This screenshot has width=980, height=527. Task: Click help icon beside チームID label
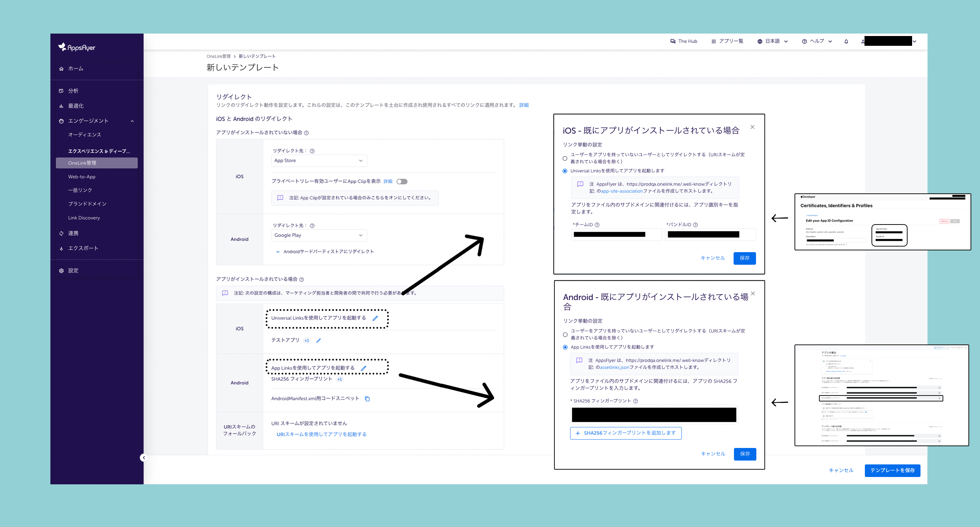pos(597,225)
